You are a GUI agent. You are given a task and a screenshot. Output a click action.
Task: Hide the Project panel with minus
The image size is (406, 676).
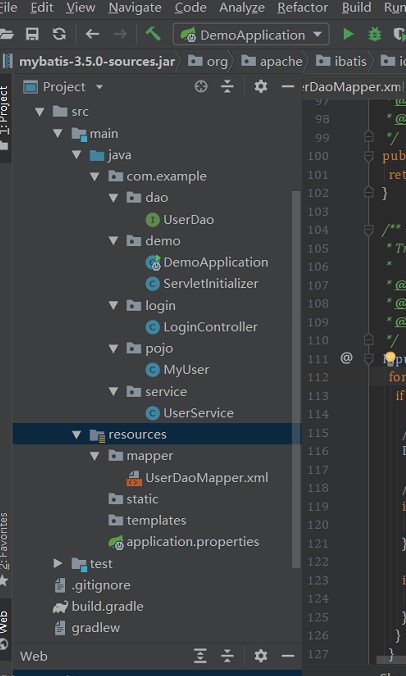(x=287, y=87)
